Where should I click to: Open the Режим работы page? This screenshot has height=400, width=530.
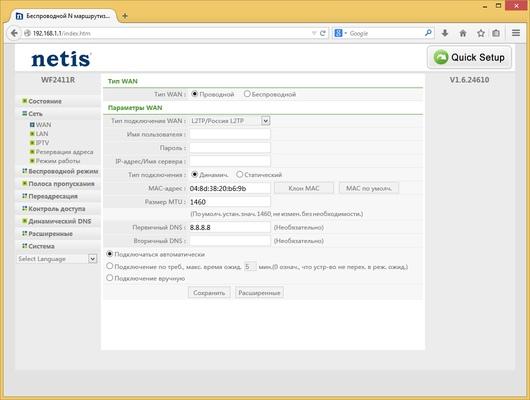click(x=58, y=161)
